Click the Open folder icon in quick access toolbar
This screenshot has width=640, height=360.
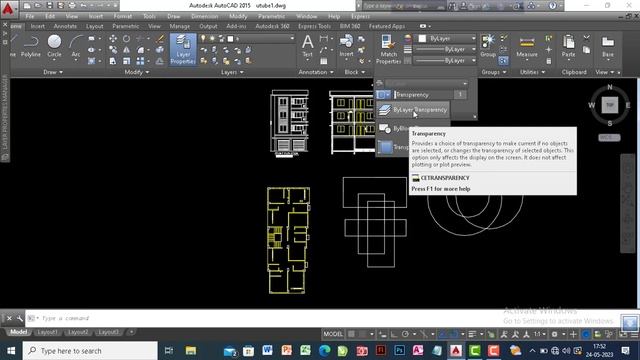(38, 6)
